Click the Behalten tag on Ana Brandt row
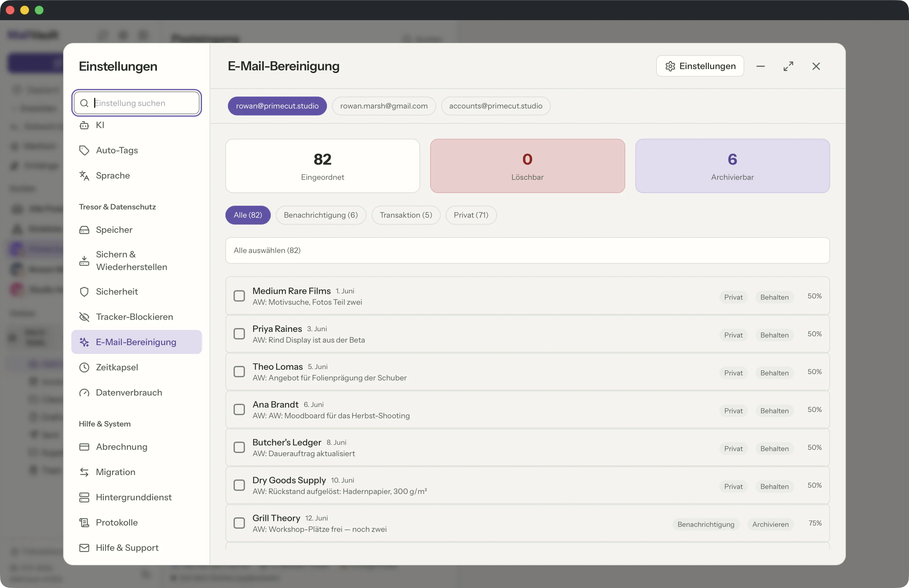Viewport: 909px width, 588px height. pos(774,410)
